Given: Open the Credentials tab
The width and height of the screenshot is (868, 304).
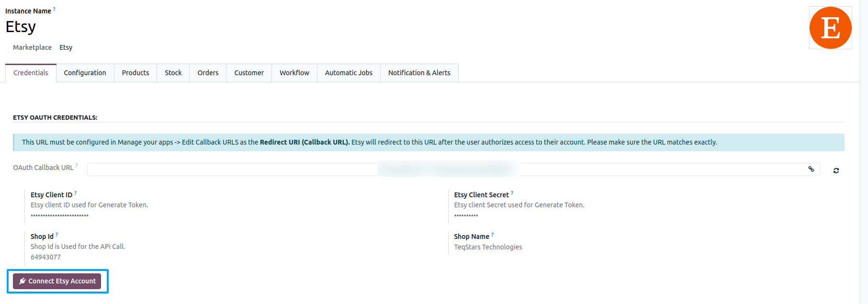Looking at the screenshot, I should (31, 73).
